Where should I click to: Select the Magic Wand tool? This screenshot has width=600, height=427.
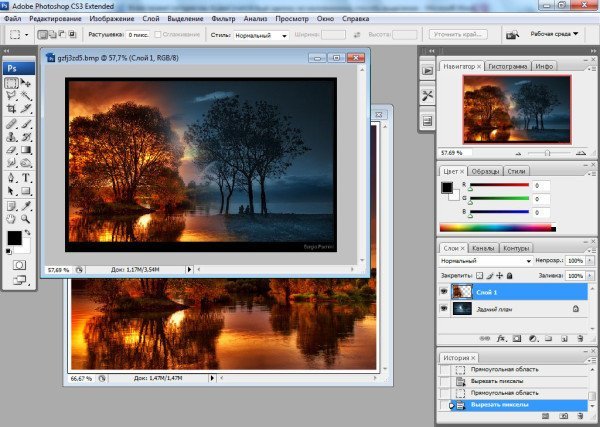(26, 96)
